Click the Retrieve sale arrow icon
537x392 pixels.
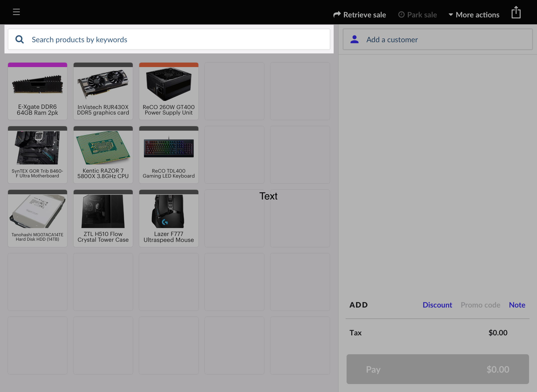pos(337,15)
